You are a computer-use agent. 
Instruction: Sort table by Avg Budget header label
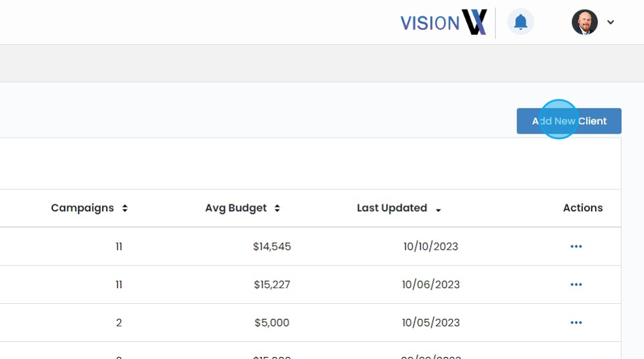pyautogui.click(x=236, y=208)
